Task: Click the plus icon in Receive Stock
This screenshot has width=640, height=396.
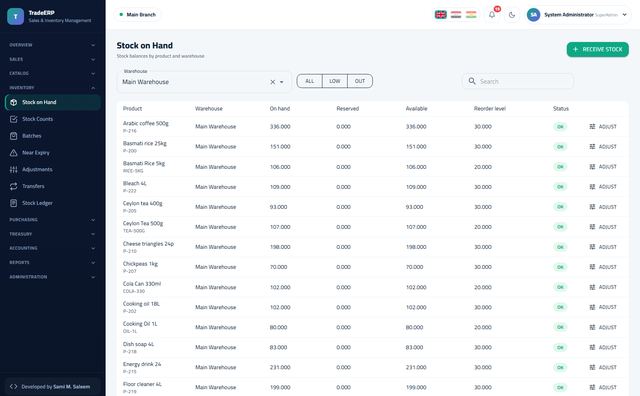Action: point(576,49)
